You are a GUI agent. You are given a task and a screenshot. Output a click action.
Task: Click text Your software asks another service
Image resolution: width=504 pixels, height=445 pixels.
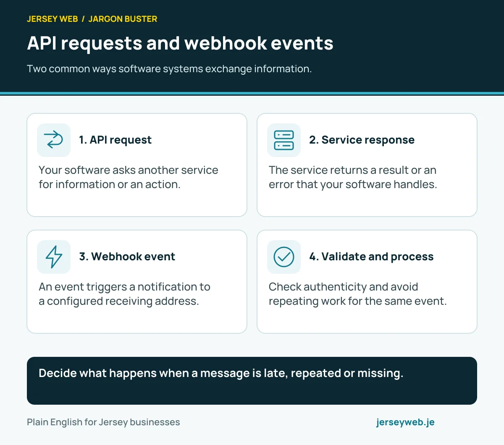[129, 177]
